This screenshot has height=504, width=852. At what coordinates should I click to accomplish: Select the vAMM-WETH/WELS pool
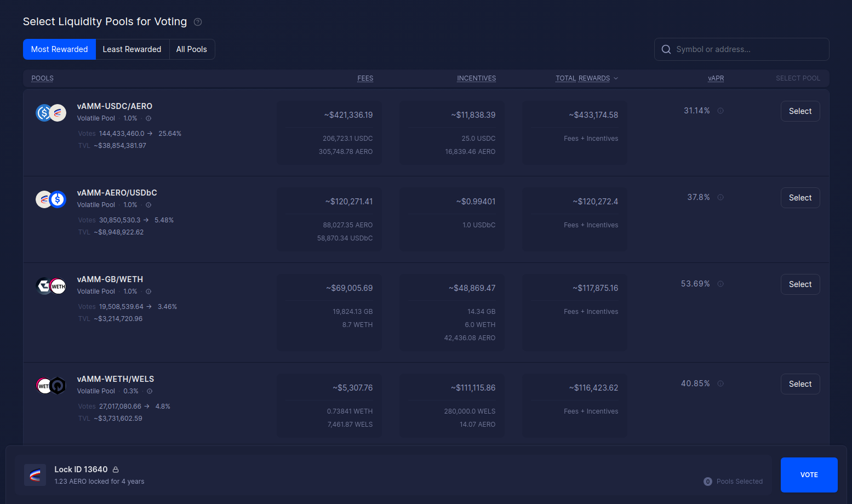click(x=800, y=384)
